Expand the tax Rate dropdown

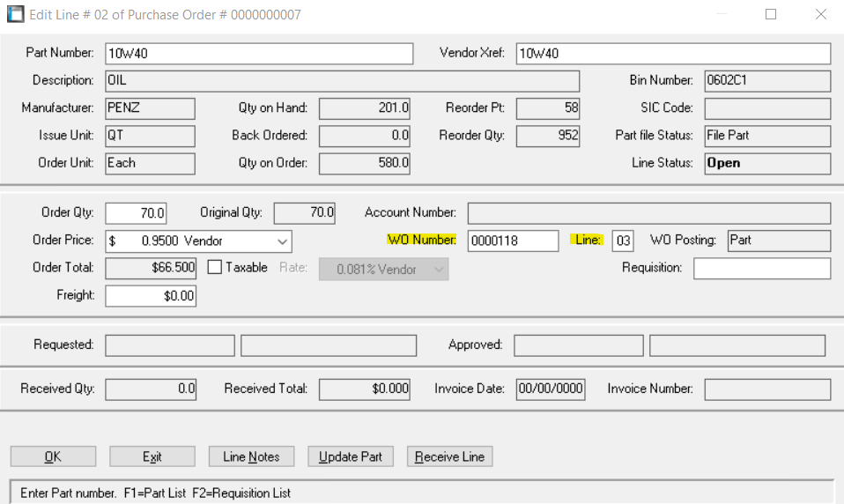coord(437,269)
